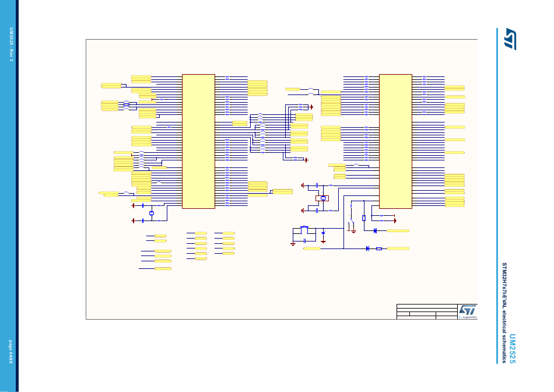Click the blue 'UM2525' document heading
554x392 pixels.
pos(513,348)
